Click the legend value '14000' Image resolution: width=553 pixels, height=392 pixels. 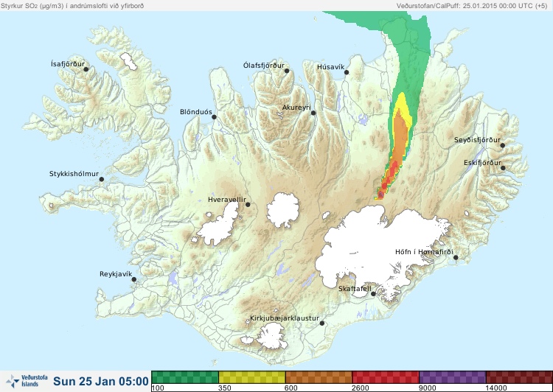(496, 388)
